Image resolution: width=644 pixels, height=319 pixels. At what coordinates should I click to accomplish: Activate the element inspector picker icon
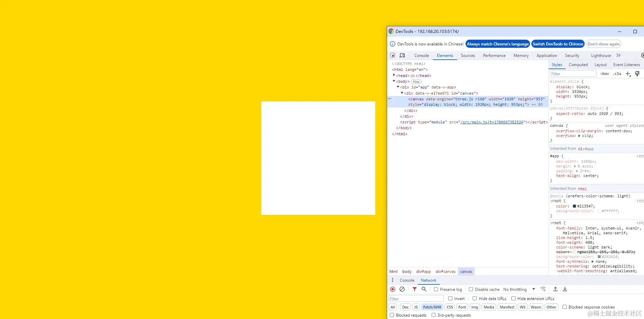coord(393,55)
